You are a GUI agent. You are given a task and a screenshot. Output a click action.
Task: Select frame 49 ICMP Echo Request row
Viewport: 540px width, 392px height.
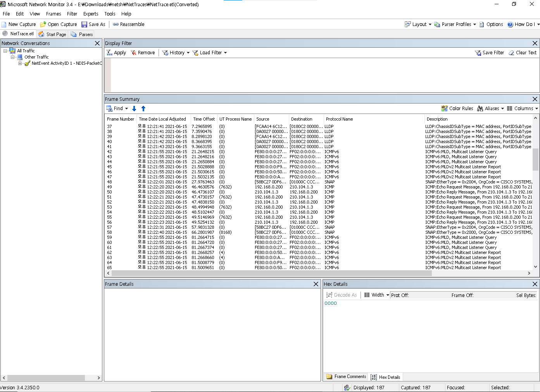click(319, 187)
